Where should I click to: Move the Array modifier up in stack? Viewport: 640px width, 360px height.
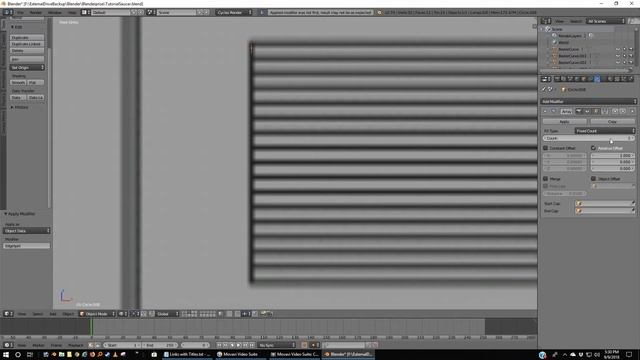pyautogui.click(x=615, y=111)
